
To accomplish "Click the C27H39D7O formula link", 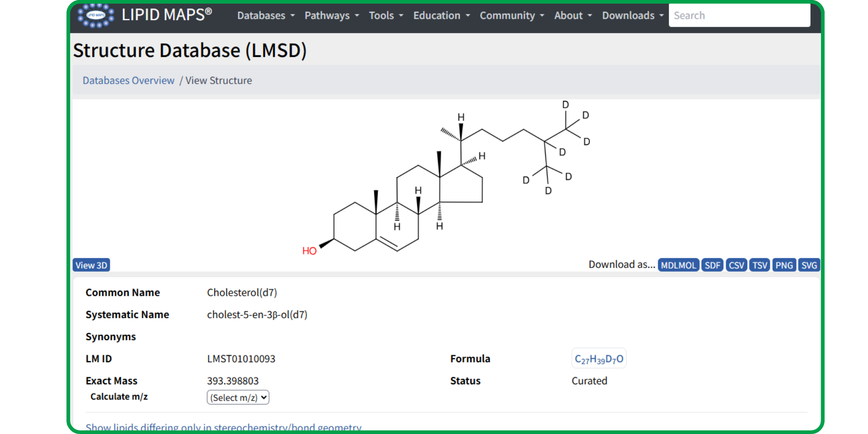I will [599, 358].
